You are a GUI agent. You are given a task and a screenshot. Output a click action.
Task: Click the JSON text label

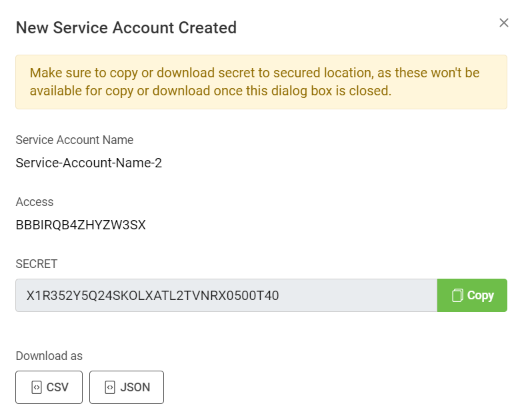135,387
